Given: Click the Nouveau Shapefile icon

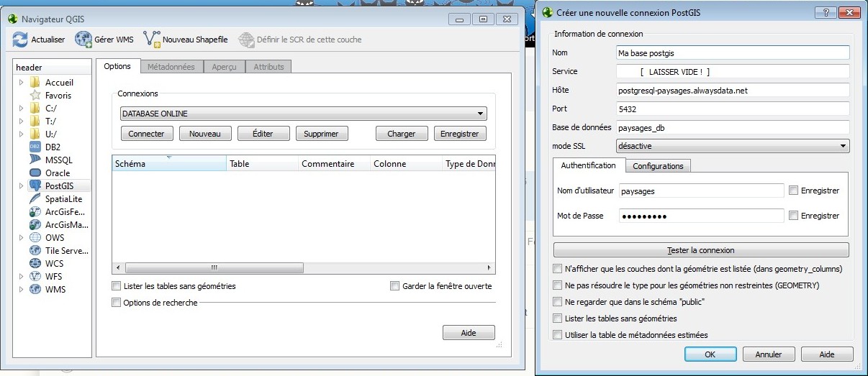Looking at the screenshot, I should [x=152, y=40].
